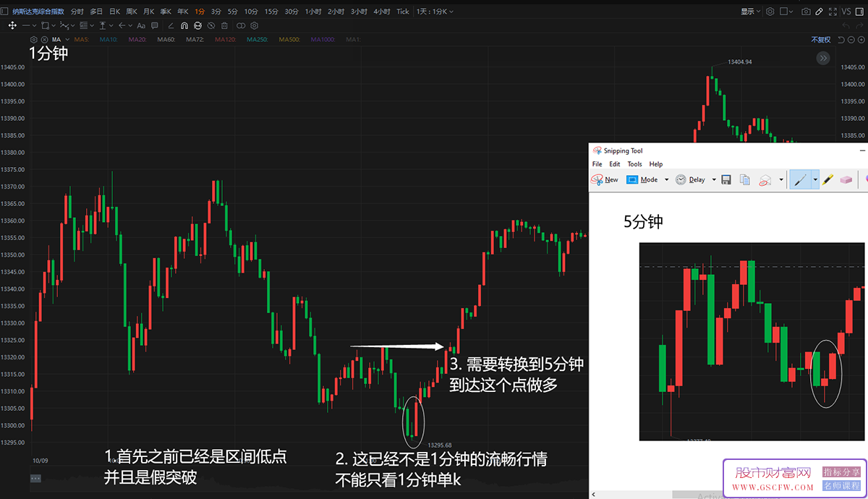This screenshot has height=499, width=868.
Task: Click New snip in Snipping Tool
Action: pyautogui.click(x=605, y=179)
